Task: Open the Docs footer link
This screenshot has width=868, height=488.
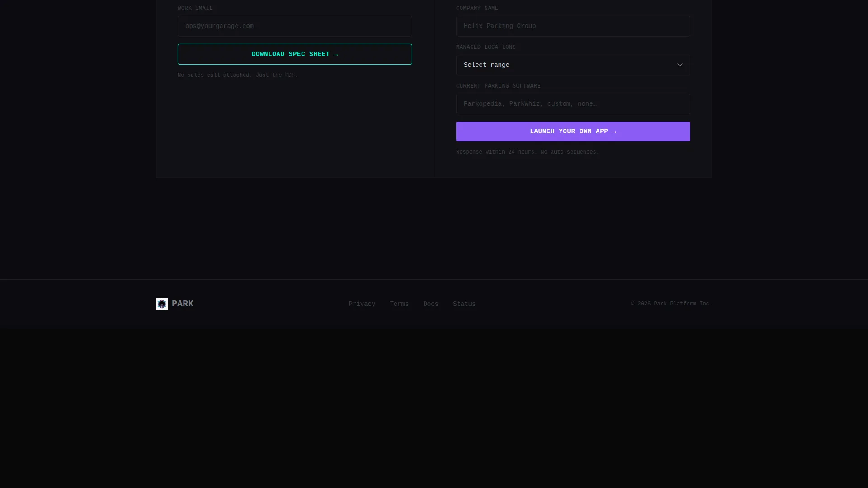Action: [x=431, y=304]
